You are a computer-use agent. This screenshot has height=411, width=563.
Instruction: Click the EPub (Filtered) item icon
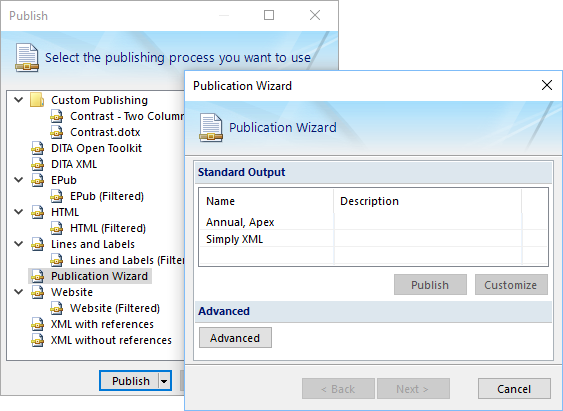(x=56, y=196)
